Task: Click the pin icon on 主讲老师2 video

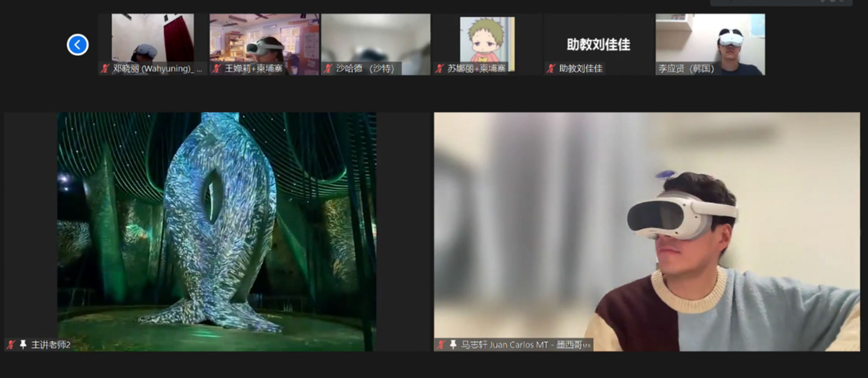Action: click(x=23, y=345)
